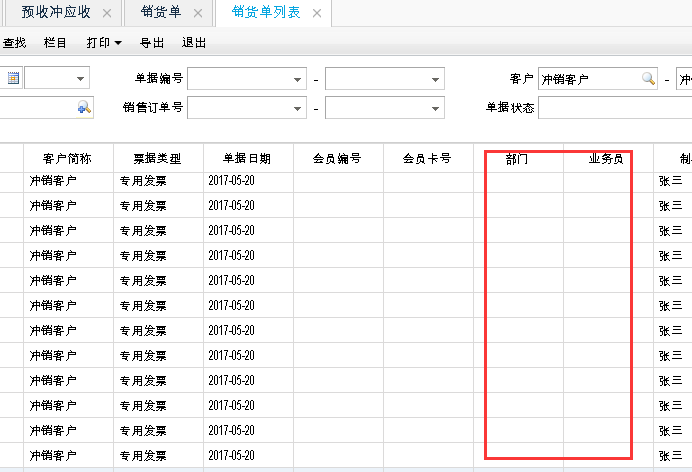This screenshot has height=472, width=692.
Task: Select first row 2017-05-20 date cell
Action: [x=248, y=181]
